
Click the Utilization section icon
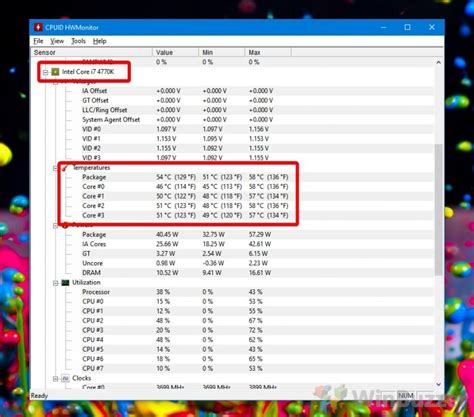click(66, 282)
